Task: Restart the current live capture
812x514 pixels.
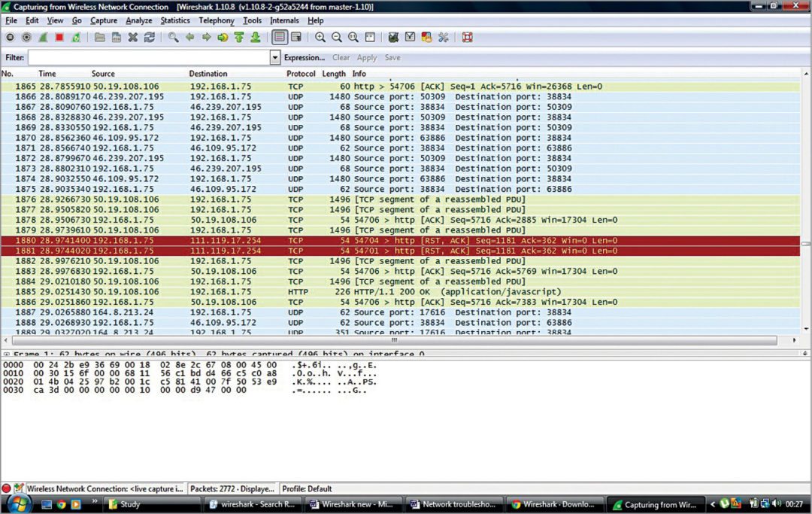Action: (x=76, y=37)
